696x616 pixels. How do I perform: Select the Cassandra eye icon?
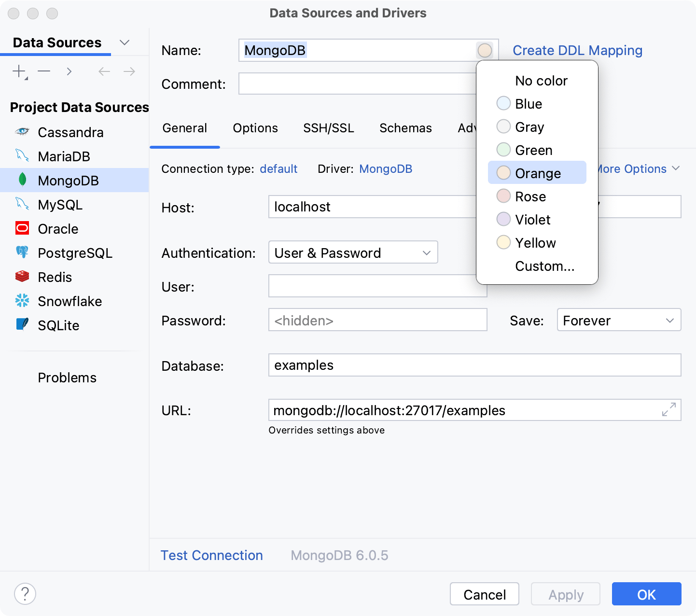click(x=22, y=132)
